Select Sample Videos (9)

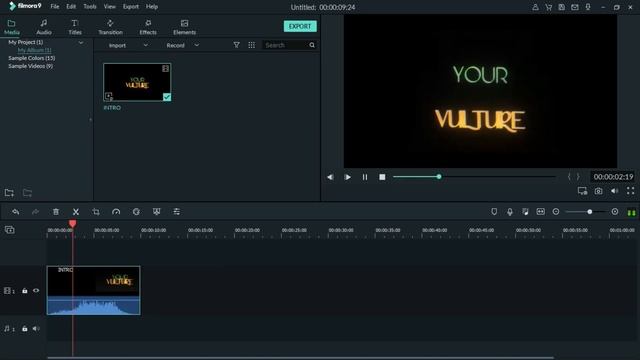(x=30, y=66)
